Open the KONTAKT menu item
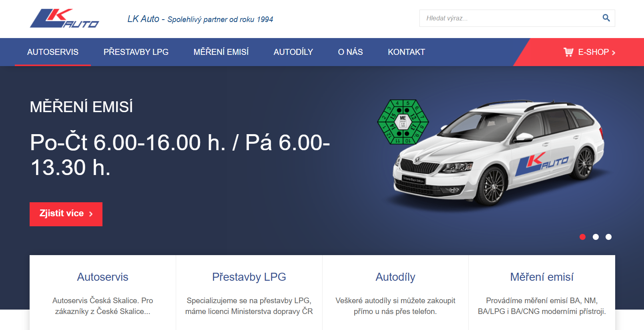Screen dimensions: 644x330 (406, 52)
